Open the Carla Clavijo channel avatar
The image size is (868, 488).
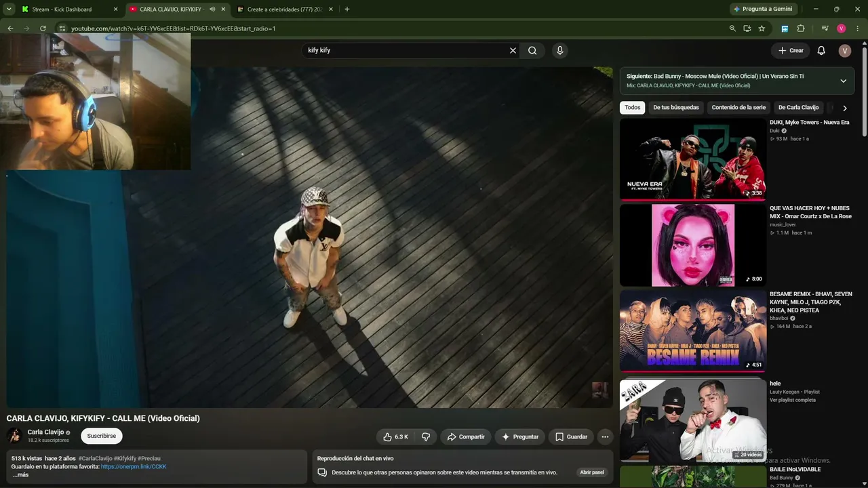[14, 436]
